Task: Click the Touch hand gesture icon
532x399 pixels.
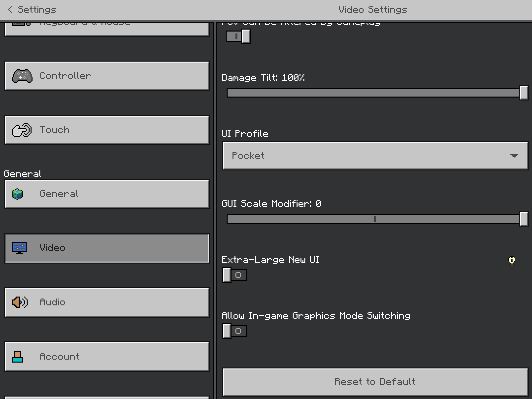Action: [x=21, y=130]
